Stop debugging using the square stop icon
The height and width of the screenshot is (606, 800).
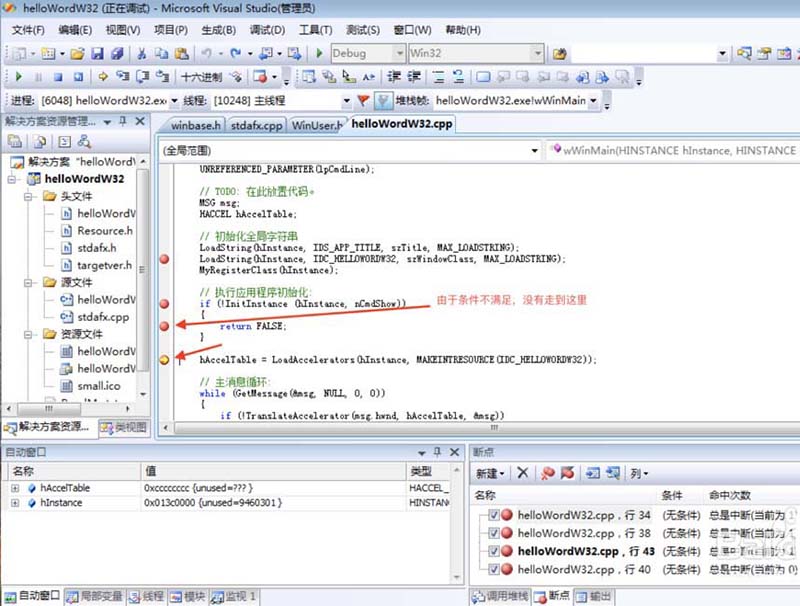(x=59, y=76)
